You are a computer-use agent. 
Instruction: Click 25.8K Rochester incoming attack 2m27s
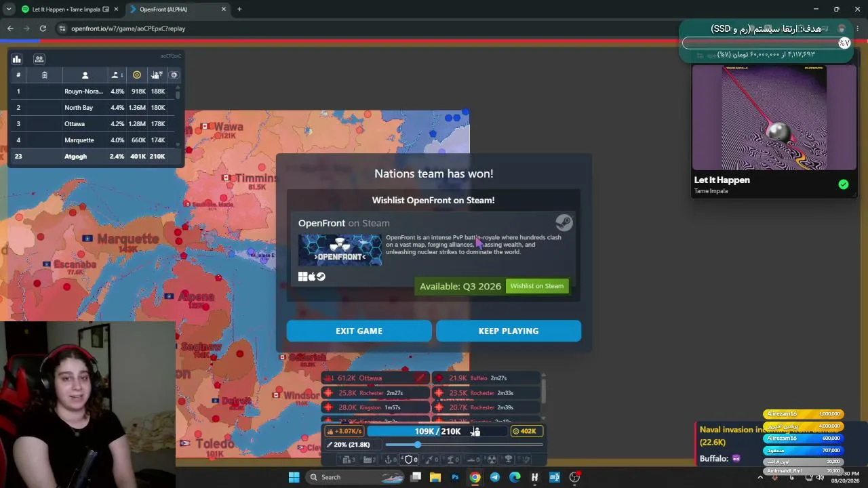click(376, 393)
